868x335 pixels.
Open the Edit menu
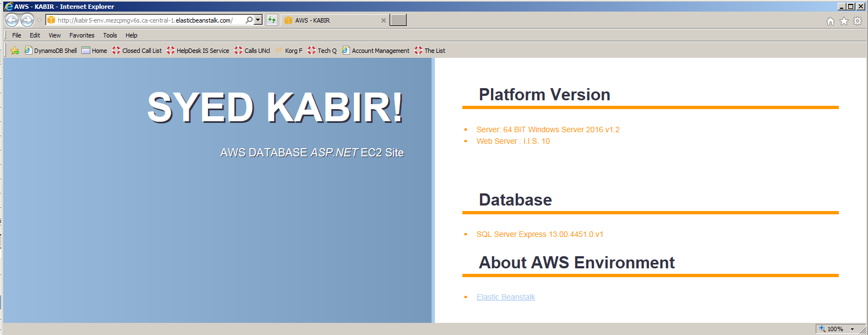pyautogui.click(x=35, y=35)
